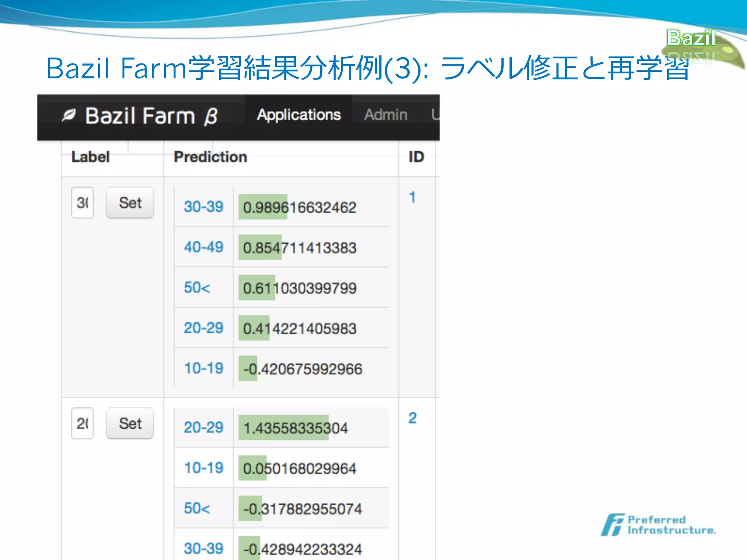Click the Label column header
The width and height of the screenshot is (747, 560).
tap(90, 157)
